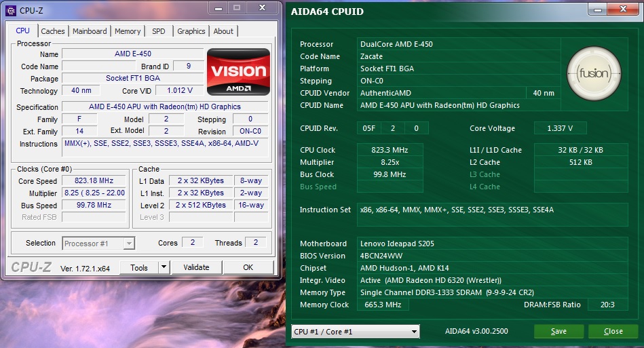The image size is (644, 348).
Task: Open the Mainboard tab
Action: coord(90,31)
